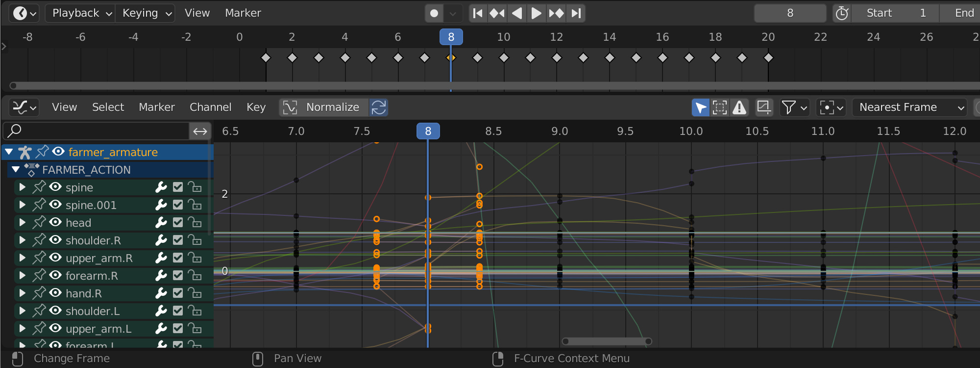Open the filters funnel popover
Viewport: 980px width, 368px height.
(794, 107)
